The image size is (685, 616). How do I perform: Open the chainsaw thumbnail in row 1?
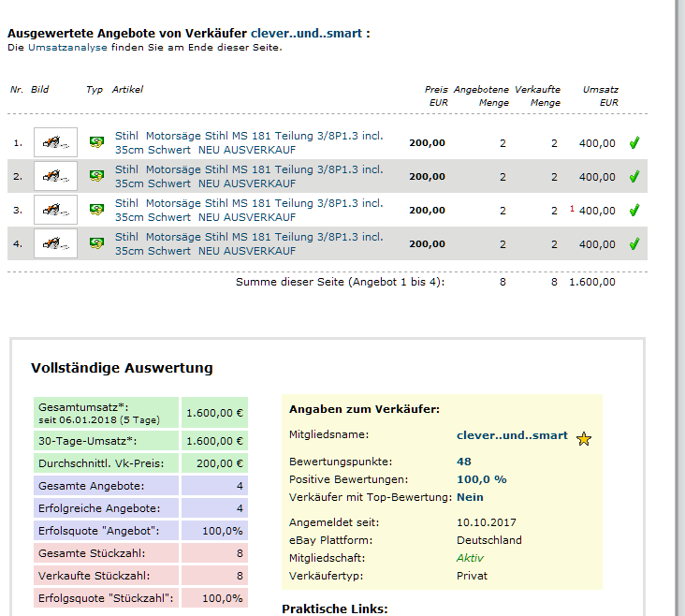pos(55,142)
